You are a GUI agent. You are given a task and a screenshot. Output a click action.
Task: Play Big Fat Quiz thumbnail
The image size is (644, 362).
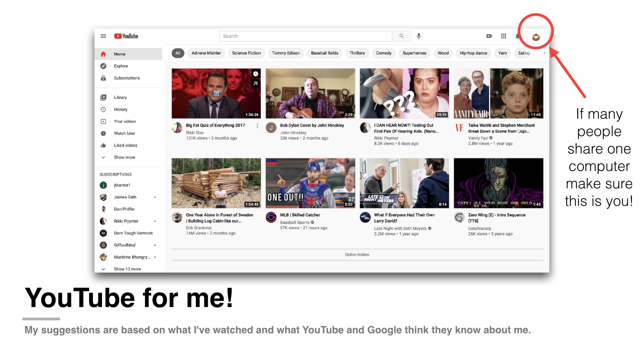point(216,94)
